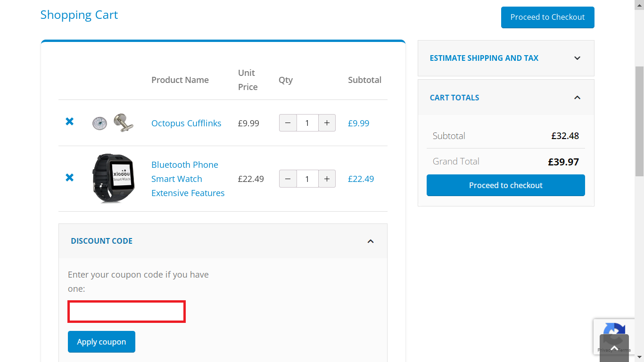
Task: Increase Smart Watch quantity with plus
Action: [327, 179]
